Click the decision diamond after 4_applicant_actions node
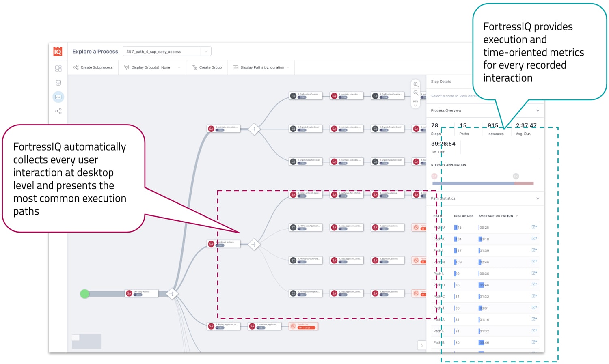The height and width of the screenshot is (364, 609). pos(254,244)
